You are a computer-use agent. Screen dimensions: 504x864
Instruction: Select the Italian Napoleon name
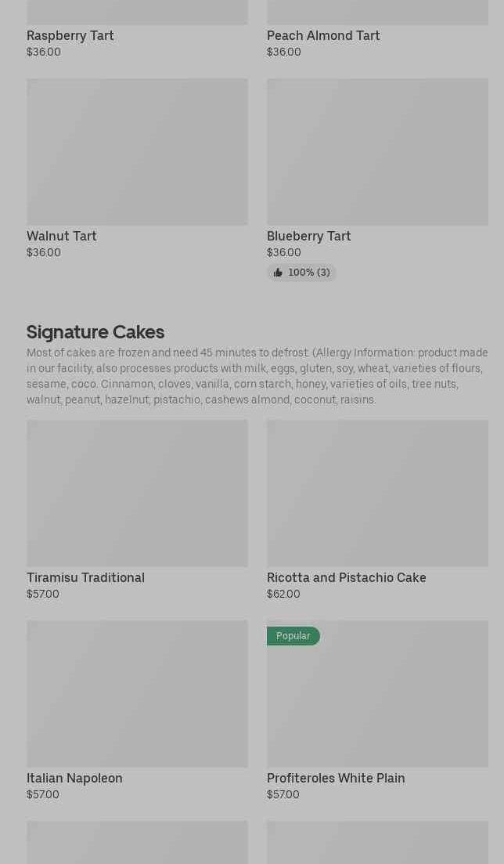(74, 778)
